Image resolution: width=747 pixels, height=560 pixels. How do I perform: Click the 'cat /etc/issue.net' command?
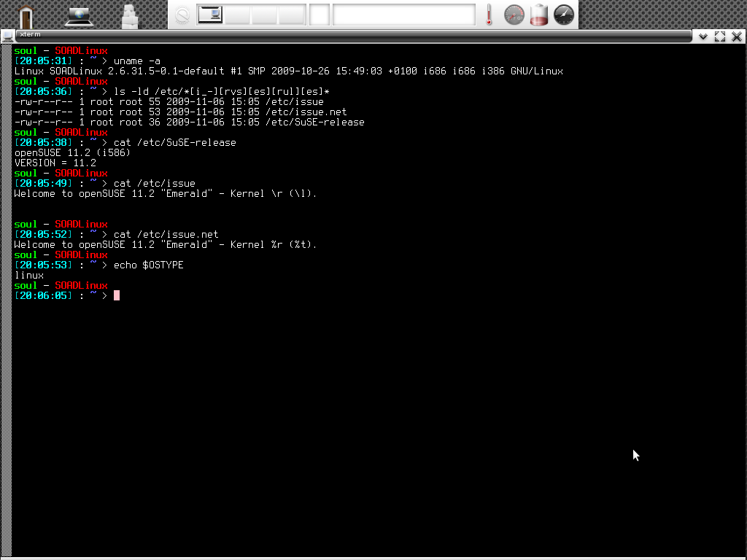tap(166, 234)
